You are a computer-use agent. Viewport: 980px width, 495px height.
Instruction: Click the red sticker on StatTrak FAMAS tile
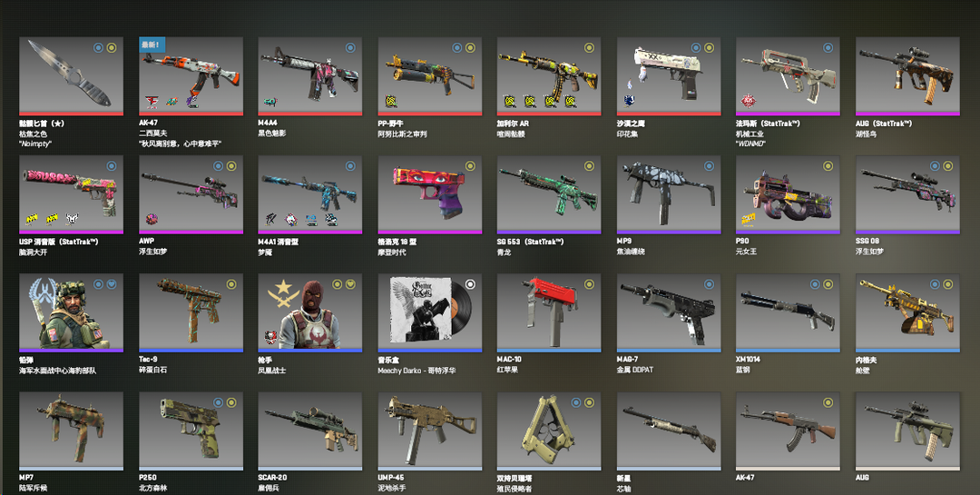(748, 101)
